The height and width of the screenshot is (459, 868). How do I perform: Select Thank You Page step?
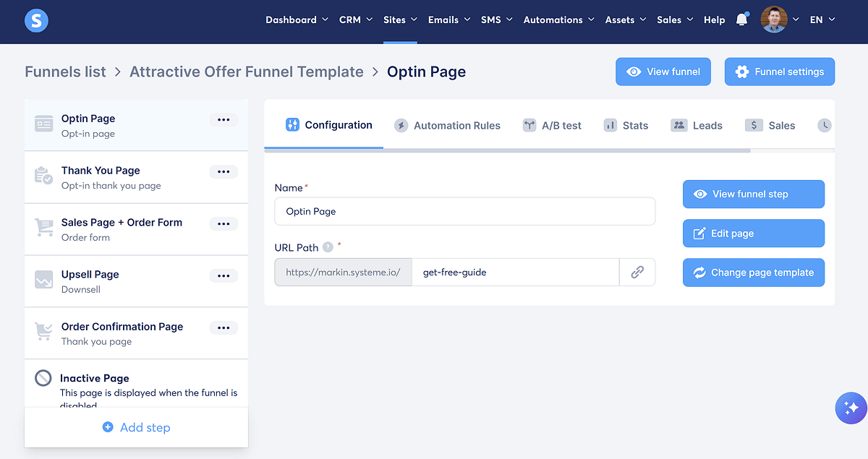click(x=136, y=177)
